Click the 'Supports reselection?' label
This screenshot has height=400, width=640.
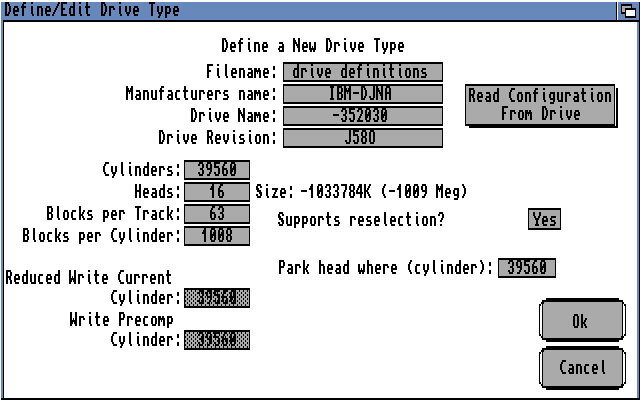(361, 220)
